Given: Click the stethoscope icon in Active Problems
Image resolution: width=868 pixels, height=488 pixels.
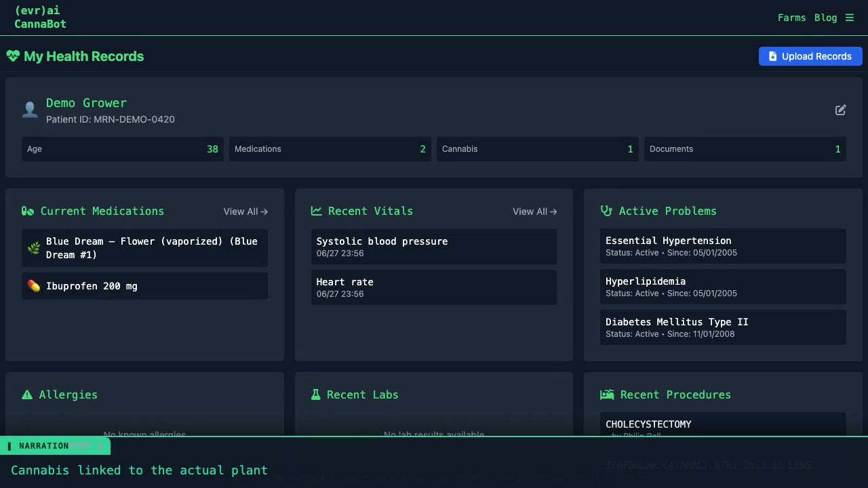Looking at the screenshot, I should click(606, 211).
